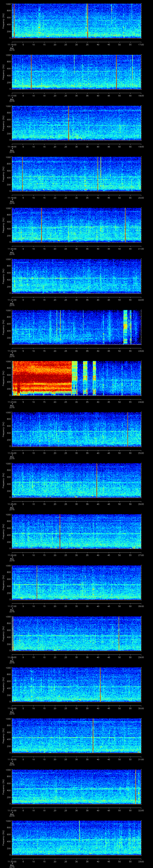Screen dimensions: 153x868
Task: Click the 11:24:00 start time label
Action: pyautogui.click(x=12, y=453)
